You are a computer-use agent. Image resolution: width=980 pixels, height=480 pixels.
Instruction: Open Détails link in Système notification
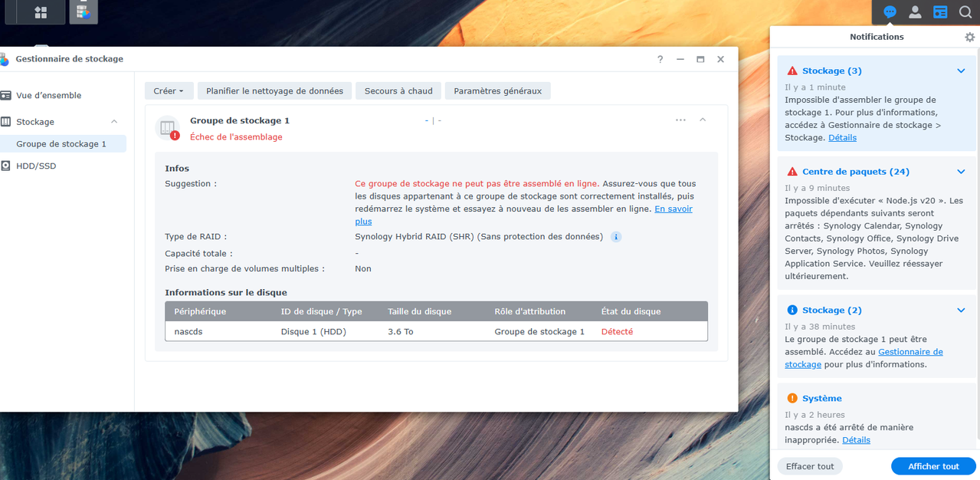coord(856,440)
